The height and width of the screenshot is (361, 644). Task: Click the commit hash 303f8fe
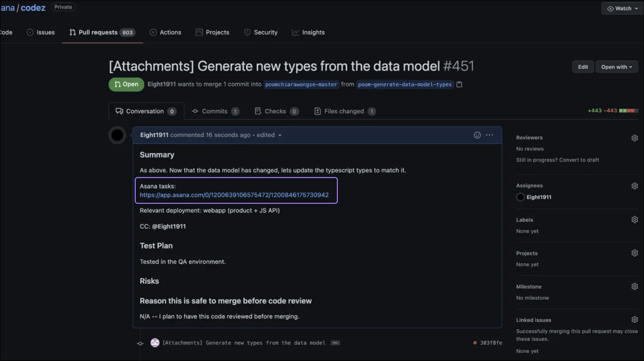pos(492,342)
